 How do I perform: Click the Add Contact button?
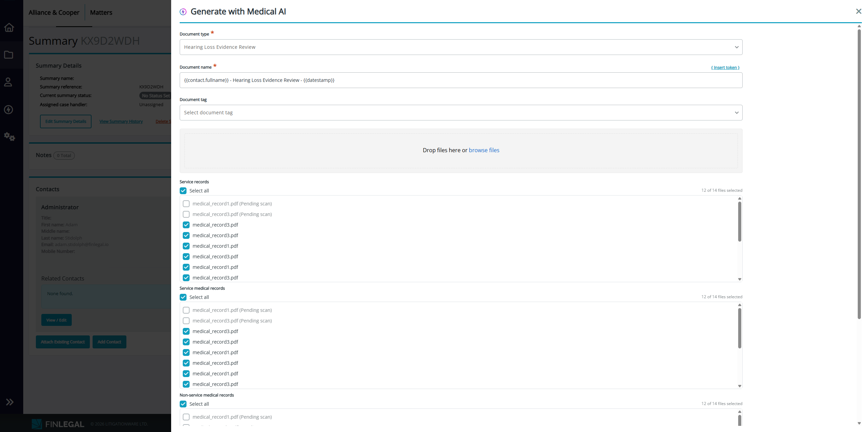point(109,342)
